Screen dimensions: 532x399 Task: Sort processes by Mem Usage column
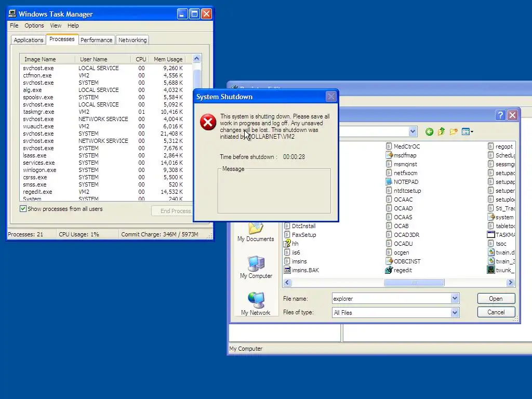(x=168, y=59)
